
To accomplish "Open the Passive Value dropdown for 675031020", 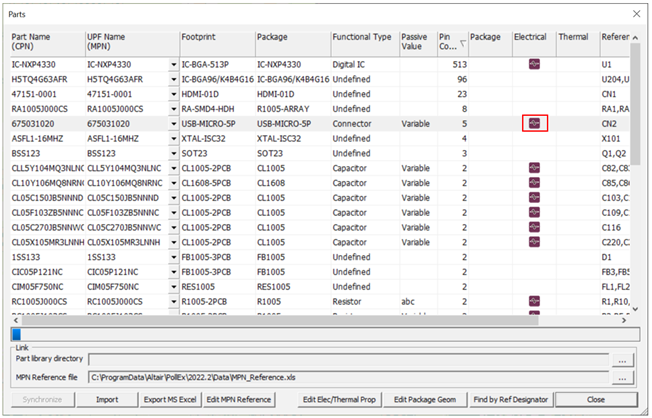I will point(431,124).
